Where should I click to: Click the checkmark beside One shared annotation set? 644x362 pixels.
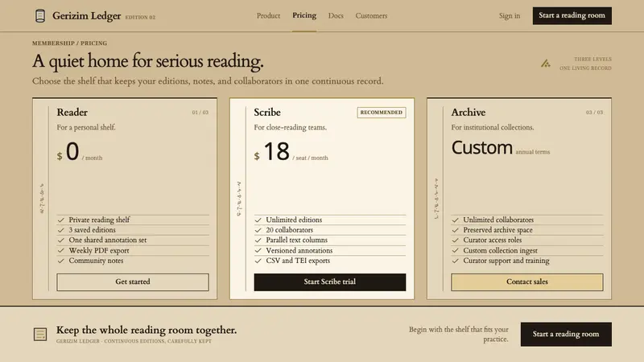61,240
